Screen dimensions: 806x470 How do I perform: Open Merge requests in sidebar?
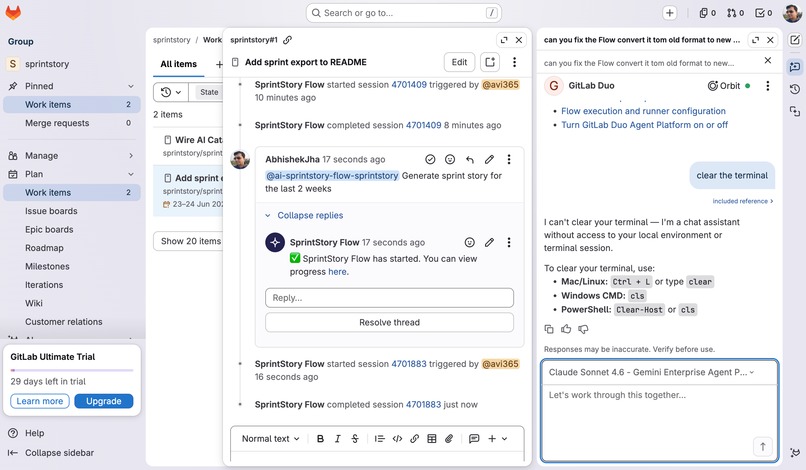coord(72,123)
